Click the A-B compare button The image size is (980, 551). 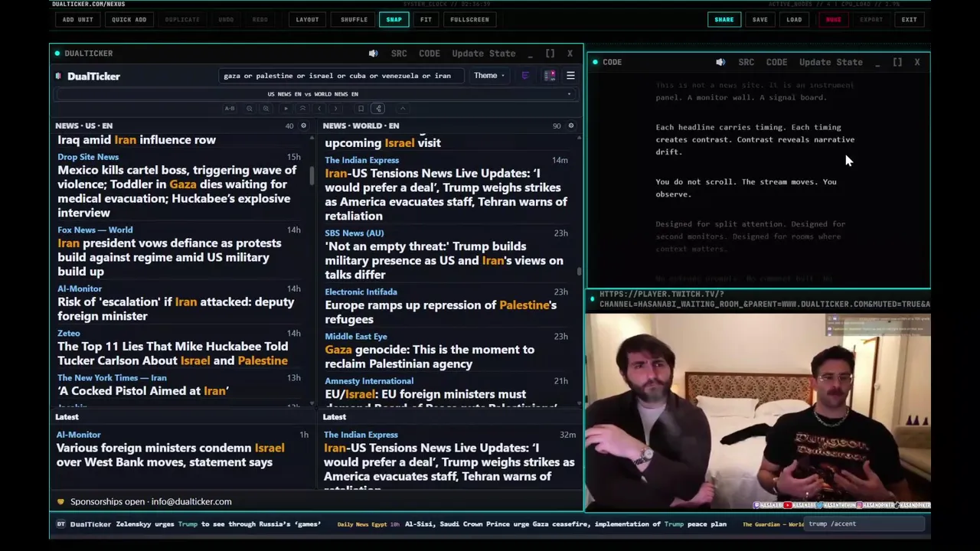[x=230, y=109]
